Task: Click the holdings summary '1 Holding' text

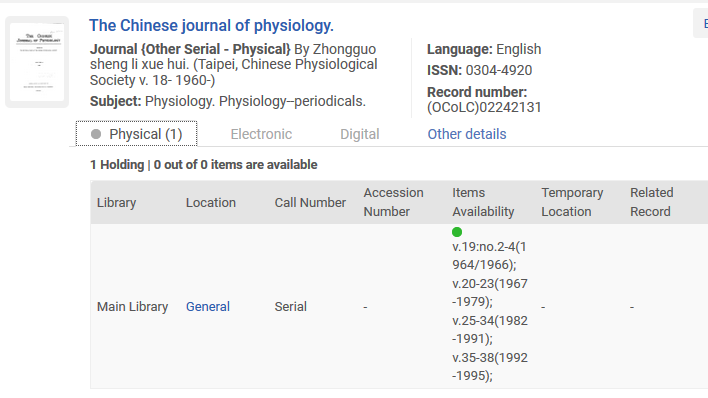Action: click(117, 165)
